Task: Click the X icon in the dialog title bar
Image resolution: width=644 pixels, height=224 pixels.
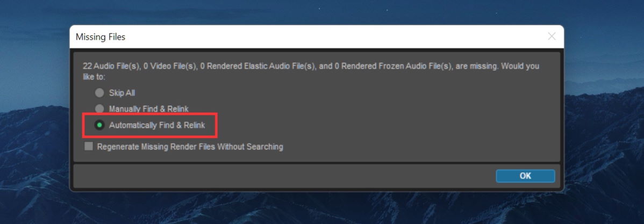Action: (x=552, y=37)
